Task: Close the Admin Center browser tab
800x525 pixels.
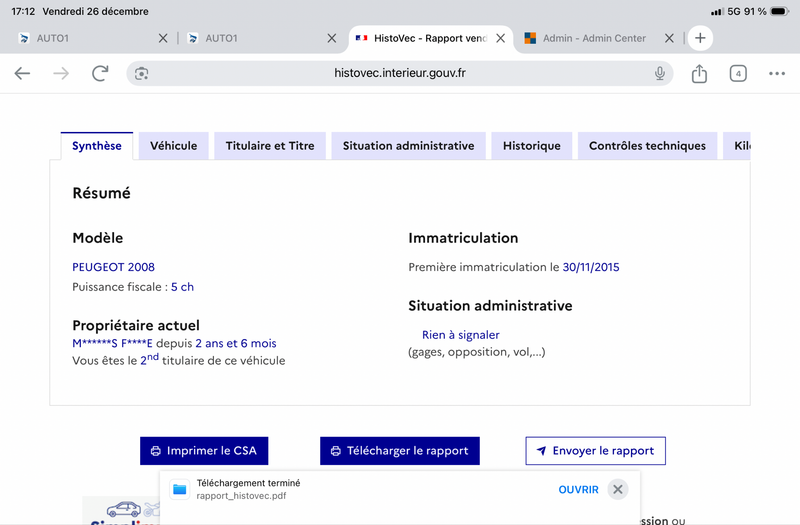Action: click(x=669, y=38)
